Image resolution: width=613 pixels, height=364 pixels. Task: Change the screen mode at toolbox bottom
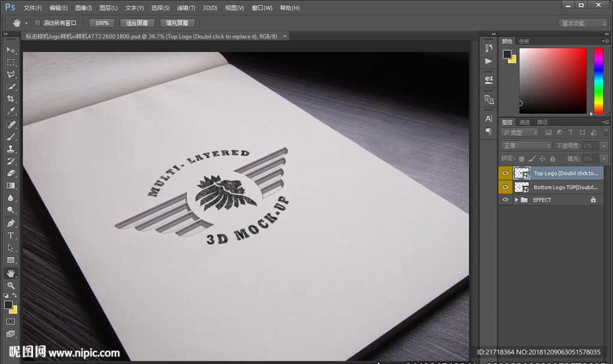point(11,334)
